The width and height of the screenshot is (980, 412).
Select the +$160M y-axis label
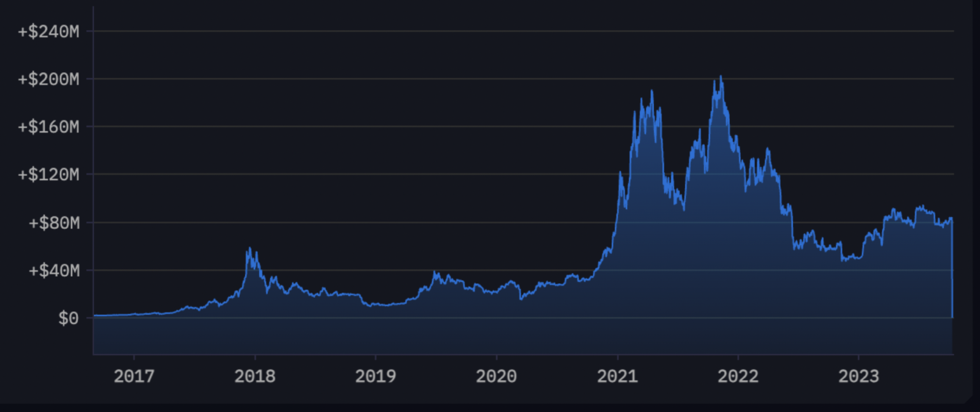click(48, 127)
